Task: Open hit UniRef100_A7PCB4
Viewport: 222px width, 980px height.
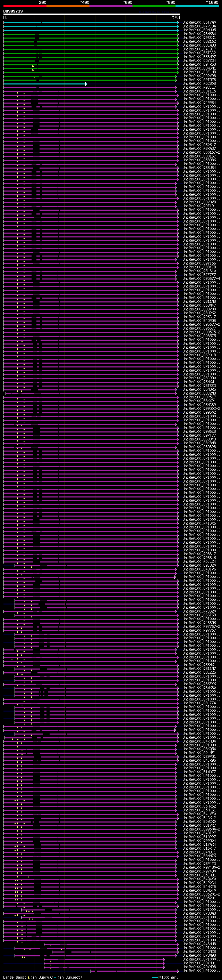Action: tap(199, 26)
